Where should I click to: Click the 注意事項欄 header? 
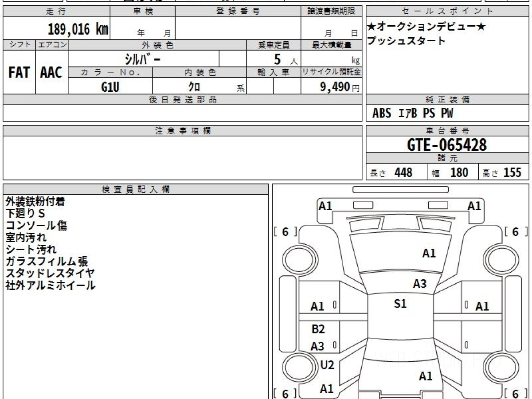coord(183,131)
